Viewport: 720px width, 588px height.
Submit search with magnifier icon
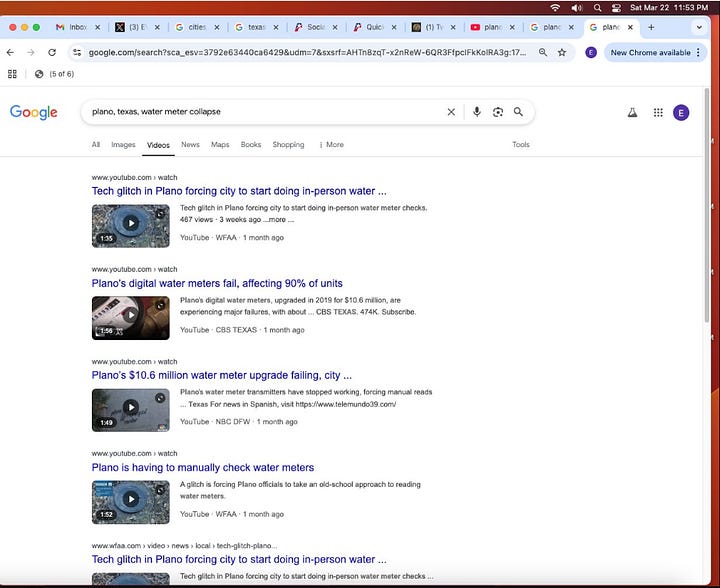518,112
